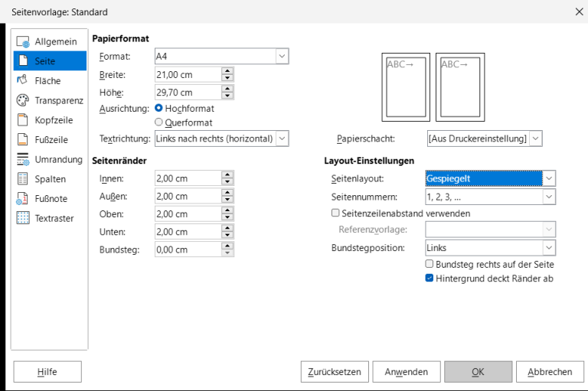
Task: Click the Bundsteg input field
Action: (188, 249)
